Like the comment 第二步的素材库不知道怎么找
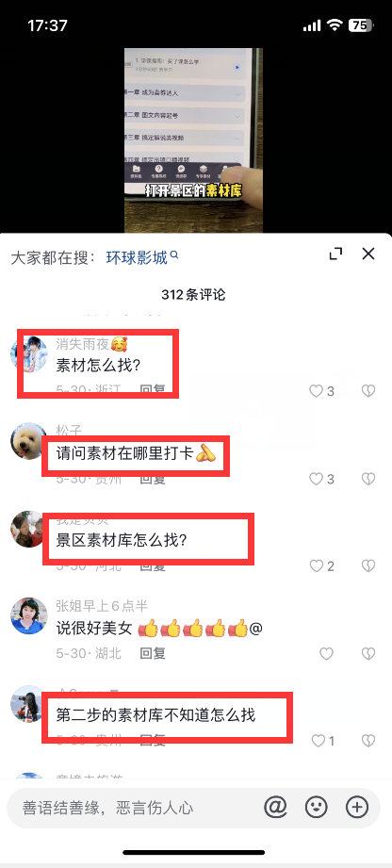Image resolution: width=392 pixels, height=868 pixels. coord(323,741)
